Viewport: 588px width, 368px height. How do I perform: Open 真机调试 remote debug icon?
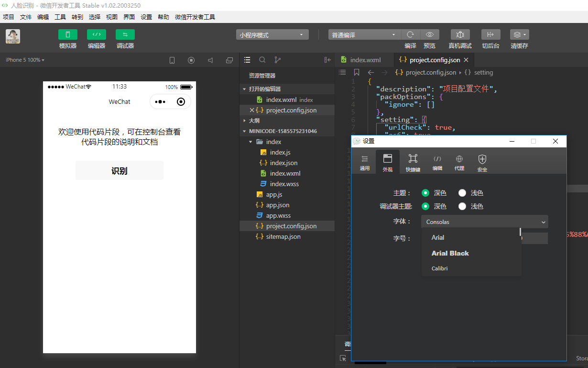pos(460,34)
